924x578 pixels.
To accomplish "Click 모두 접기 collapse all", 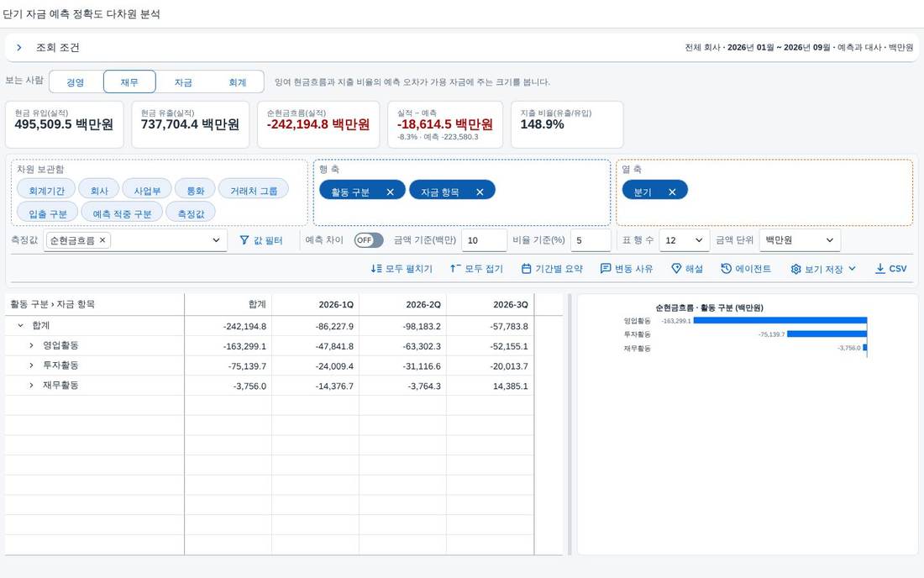I will [476, 269].
